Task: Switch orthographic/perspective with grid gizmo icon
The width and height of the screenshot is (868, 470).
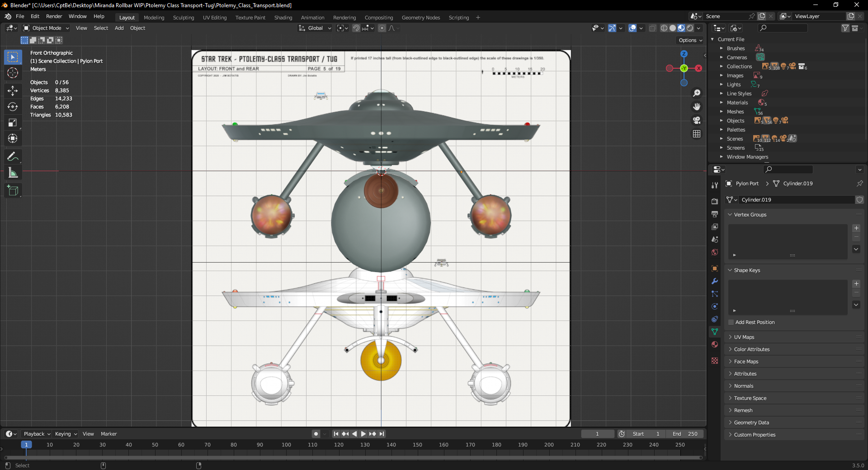Action: click(x=697, y=134)
